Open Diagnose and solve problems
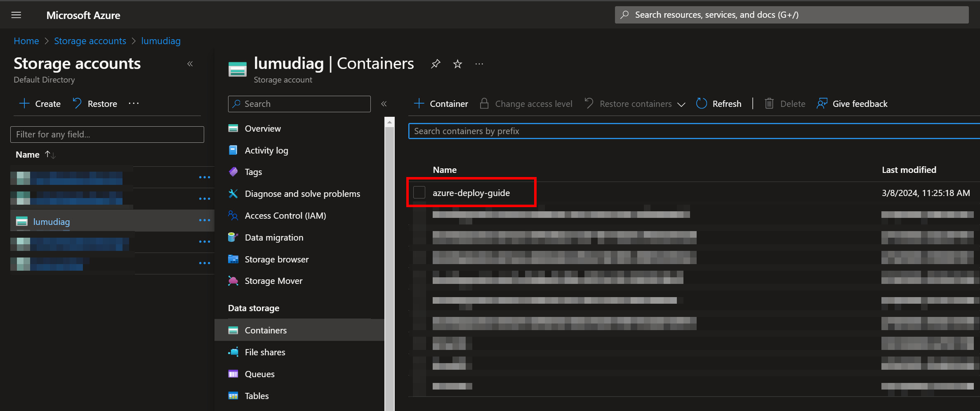This screenshot has width=980, height=411. point(302,194)
